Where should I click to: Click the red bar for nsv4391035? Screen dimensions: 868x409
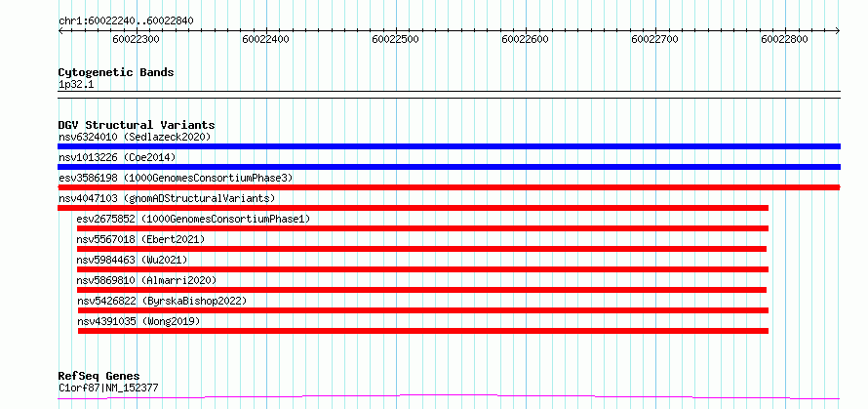(423, 331)
